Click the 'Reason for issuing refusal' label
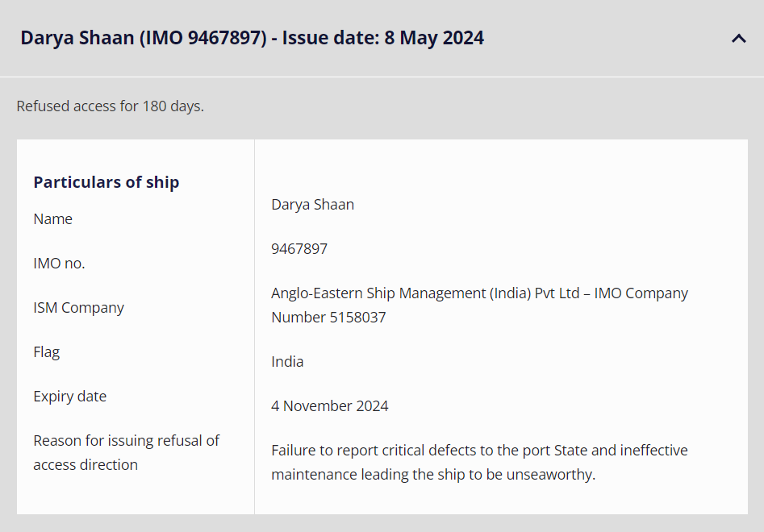The height and width of the screenshot is (532, 764). [127, 441]
